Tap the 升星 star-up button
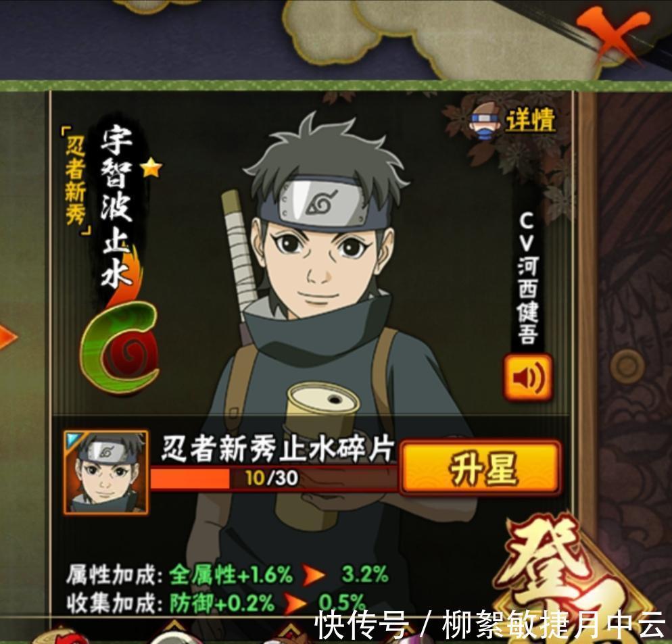Image resolution: width=672 pixels, height=644 pixels. (481, 468)
